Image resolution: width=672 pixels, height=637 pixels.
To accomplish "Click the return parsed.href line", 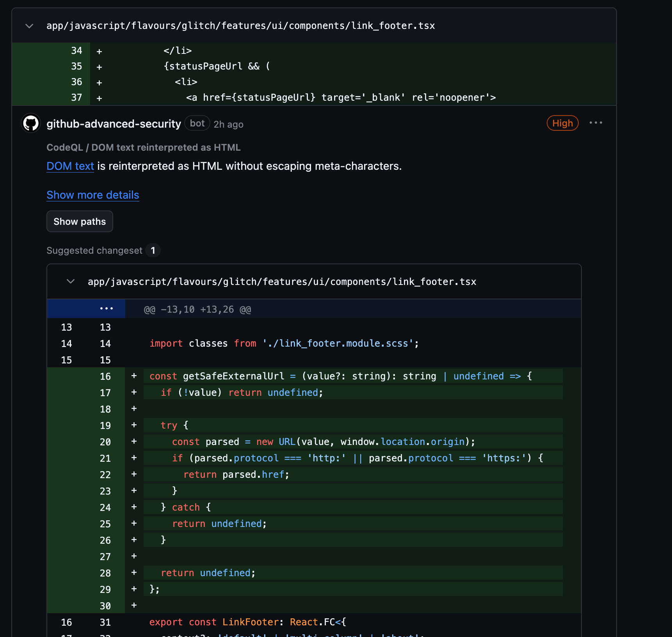I will 236,475.
